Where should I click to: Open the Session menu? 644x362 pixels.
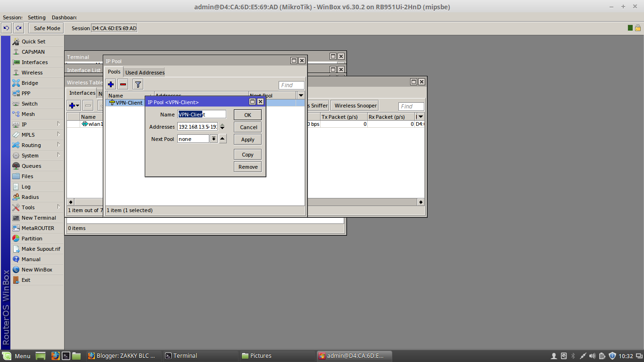pos(13,17)
